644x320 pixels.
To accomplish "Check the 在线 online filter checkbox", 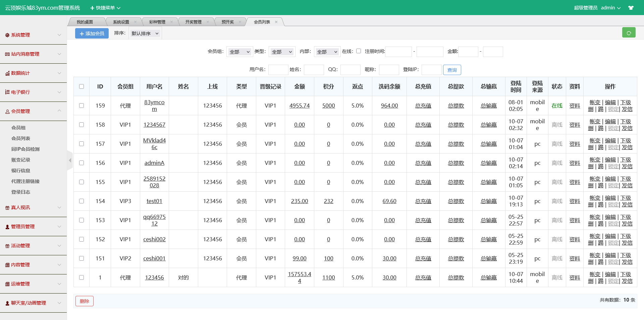I will [359, 51].
